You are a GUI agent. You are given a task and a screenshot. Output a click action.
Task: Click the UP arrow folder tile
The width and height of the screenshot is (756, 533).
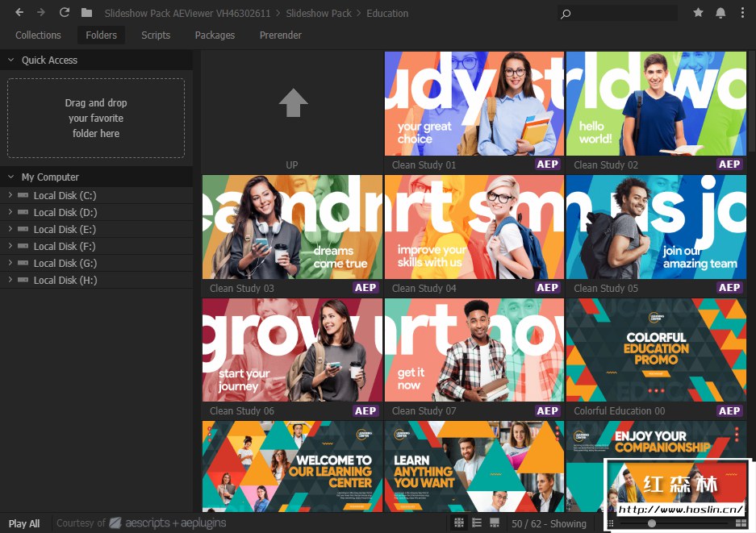[x=292, y=112]
